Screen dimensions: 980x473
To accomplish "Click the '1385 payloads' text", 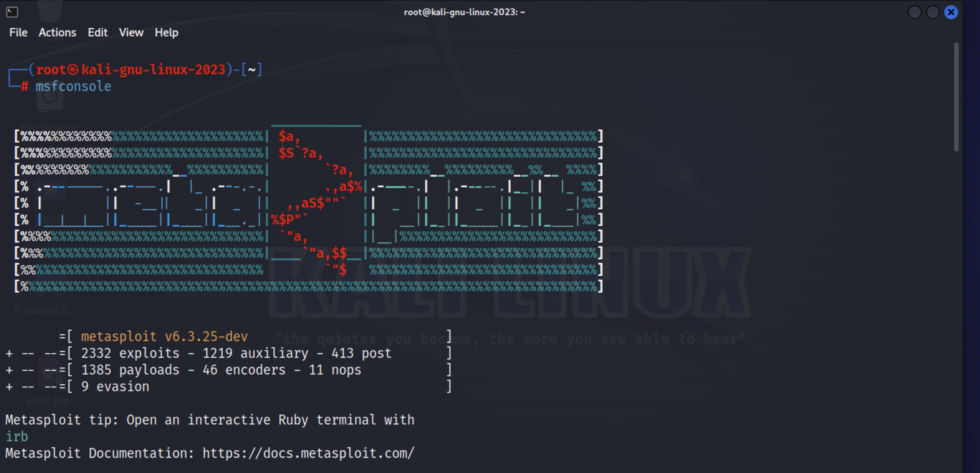I will point(130,370).
